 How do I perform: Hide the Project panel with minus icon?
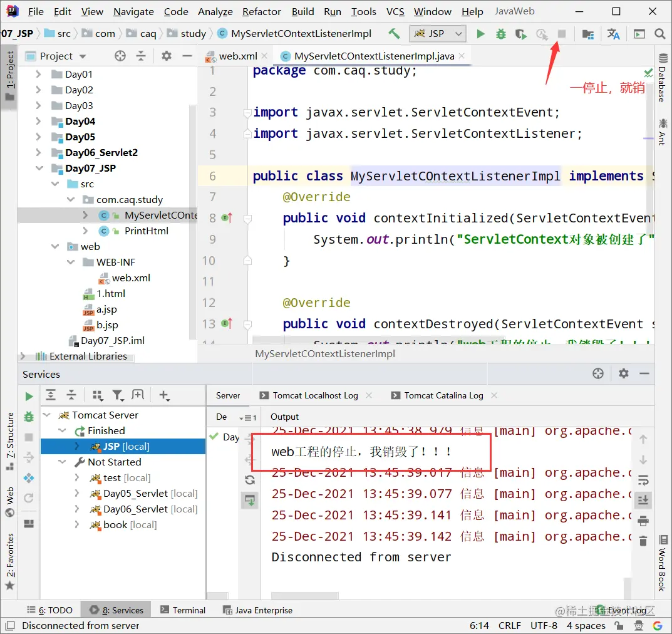(187, 56)
